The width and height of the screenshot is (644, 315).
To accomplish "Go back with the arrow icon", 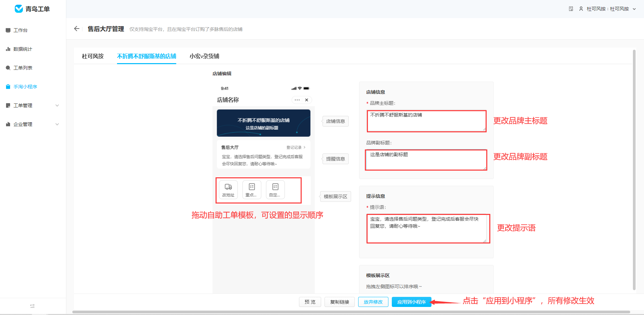I will (x=77, y=29).
